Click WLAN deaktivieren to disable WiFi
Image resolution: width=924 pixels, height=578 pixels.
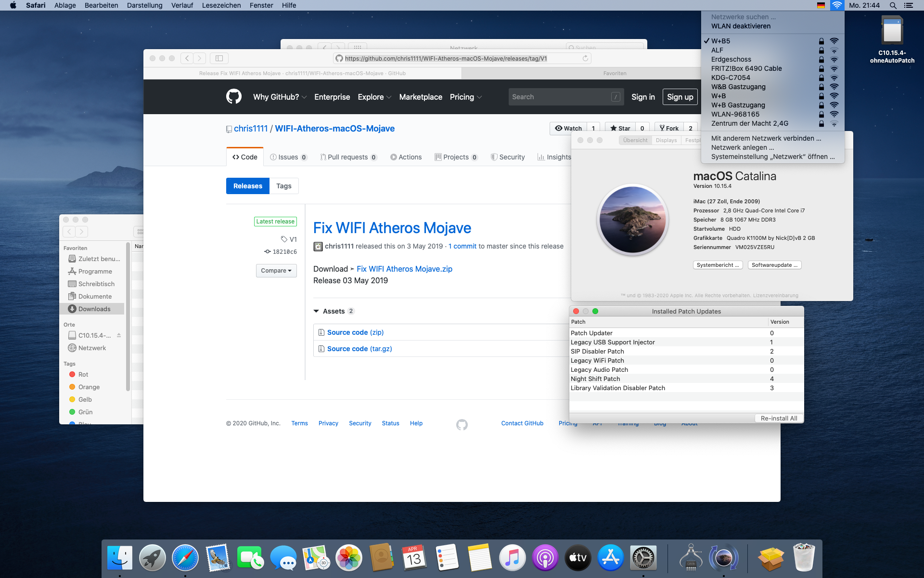741,26
